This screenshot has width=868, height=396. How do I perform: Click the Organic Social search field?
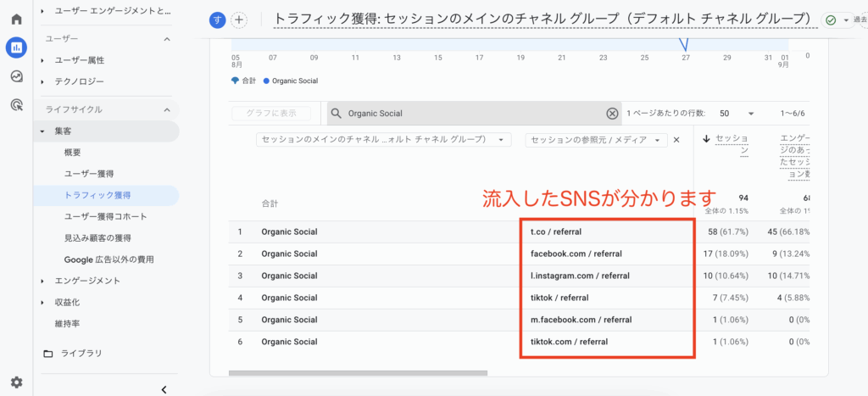click(x=475, y=114)
